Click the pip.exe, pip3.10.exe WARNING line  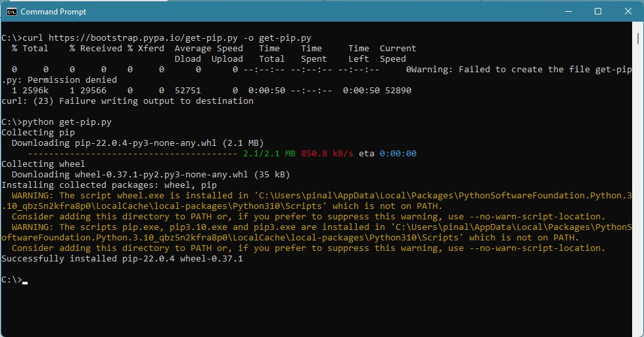coord(316,233)
